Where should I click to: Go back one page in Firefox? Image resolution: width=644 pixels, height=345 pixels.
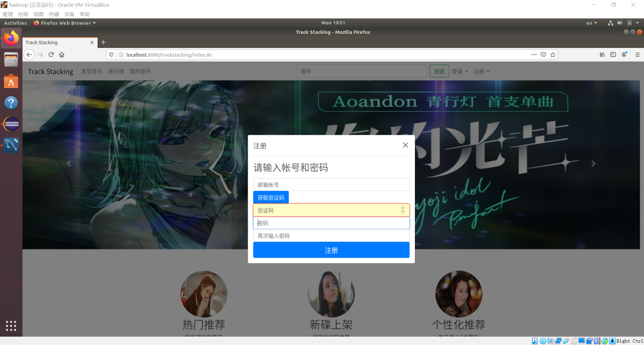click(x=29, y=55)
